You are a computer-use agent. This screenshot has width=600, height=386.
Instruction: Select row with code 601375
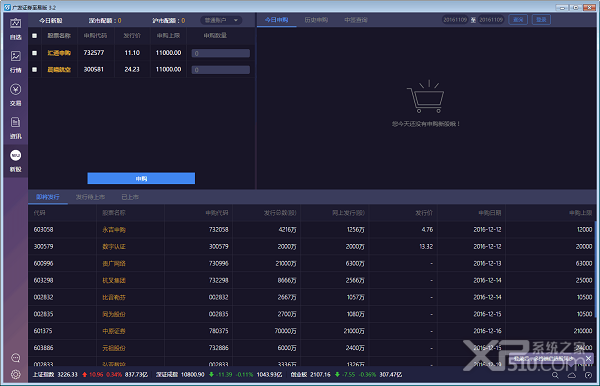(311, 331)
